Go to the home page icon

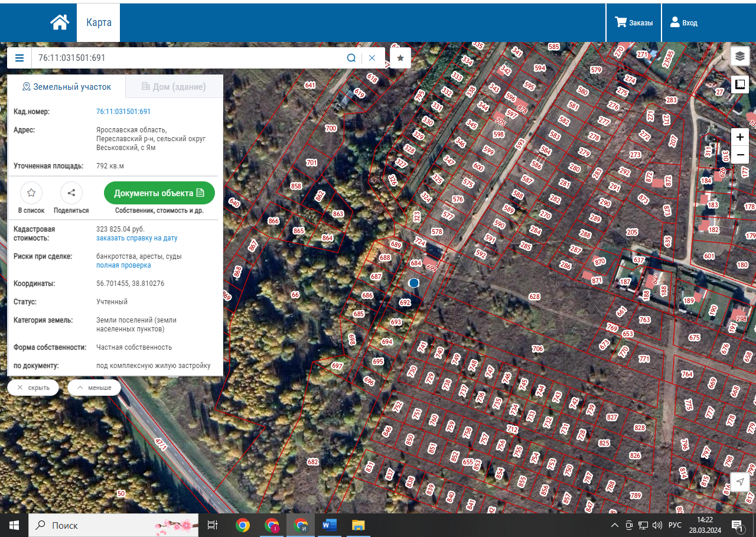[60, 22]
